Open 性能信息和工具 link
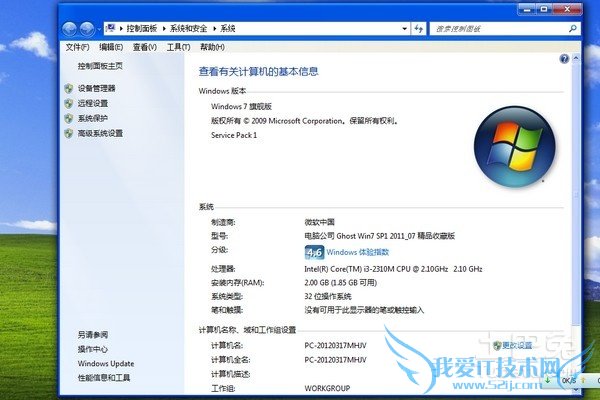The height and width of the screenshot is (400, 600). click(x=104, y=378)
